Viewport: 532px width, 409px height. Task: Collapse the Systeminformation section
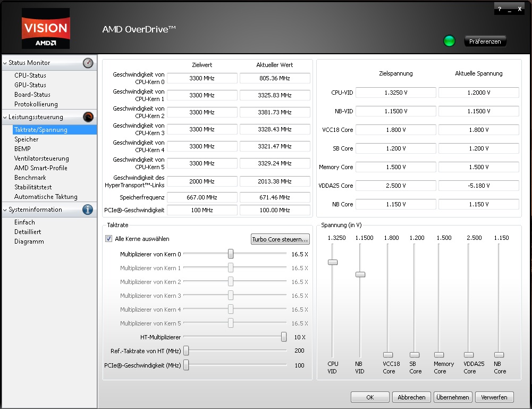[x=5, y=210]
